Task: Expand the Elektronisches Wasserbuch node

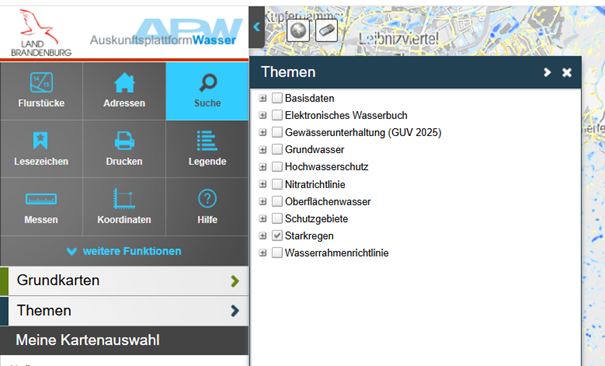Action: [x=263, y=115]
